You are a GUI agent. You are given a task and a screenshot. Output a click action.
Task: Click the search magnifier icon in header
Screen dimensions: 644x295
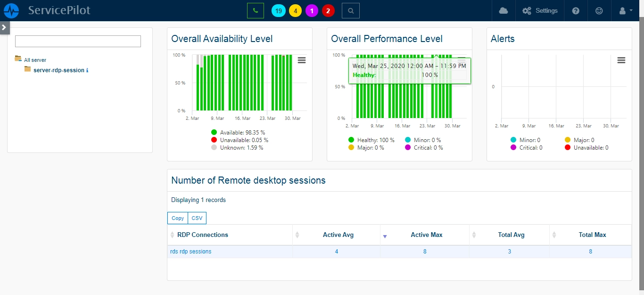(x=350, y=10)
